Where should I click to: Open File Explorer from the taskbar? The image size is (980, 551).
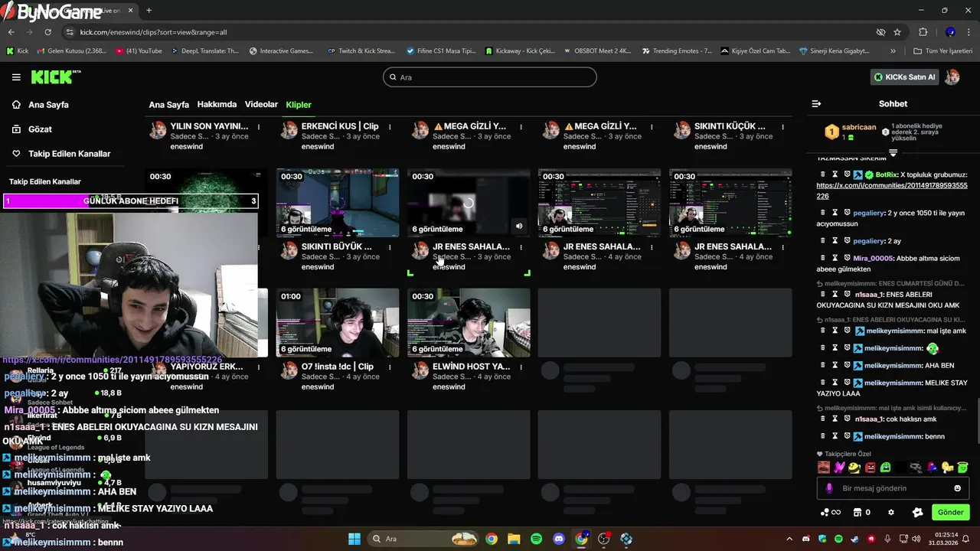click(x=514, y=539)
